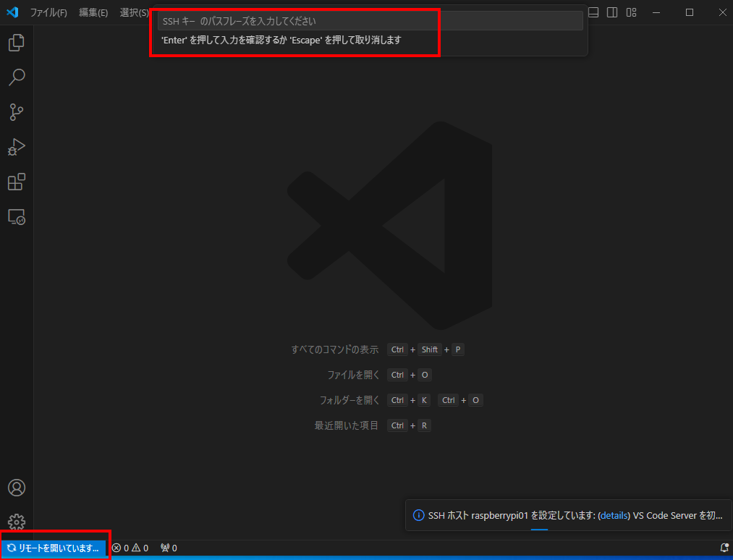733x560 pixels.
Task: Click the リモートを開いています remote indicator
Action: pos(53,548)
